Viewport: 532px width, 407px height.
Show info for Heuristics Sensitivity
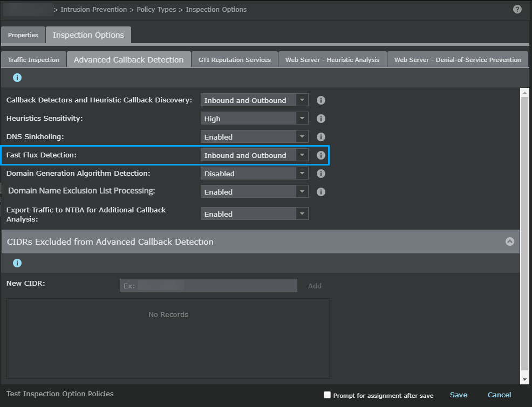320,119
